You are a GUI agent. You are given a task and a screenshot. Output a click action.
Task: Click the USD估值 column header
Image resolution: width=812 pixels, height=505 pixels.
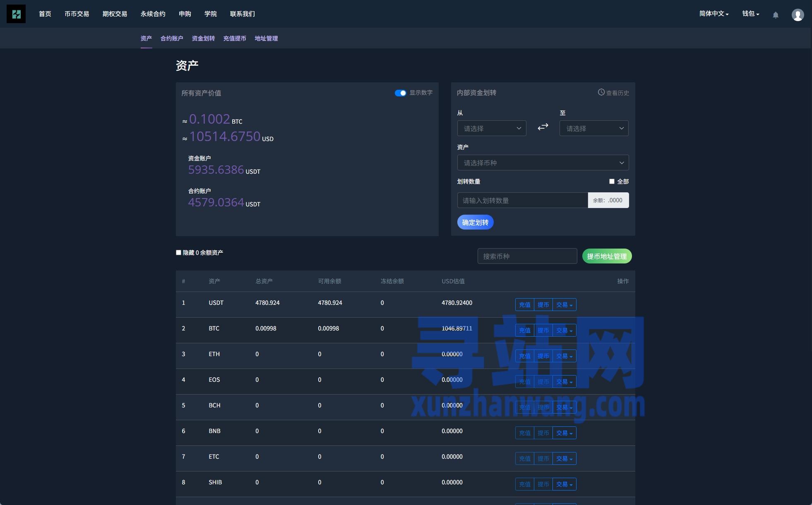453,281
